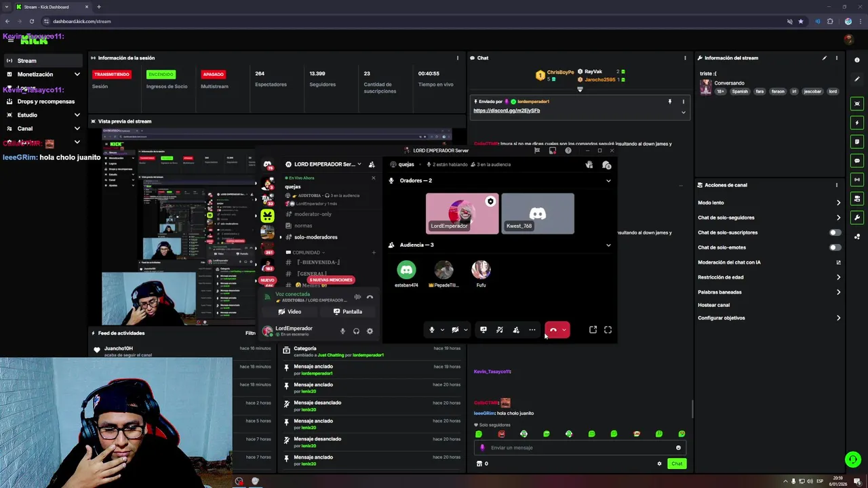
Task: Open the green Kick server icon in Discord
Action: 268,216
